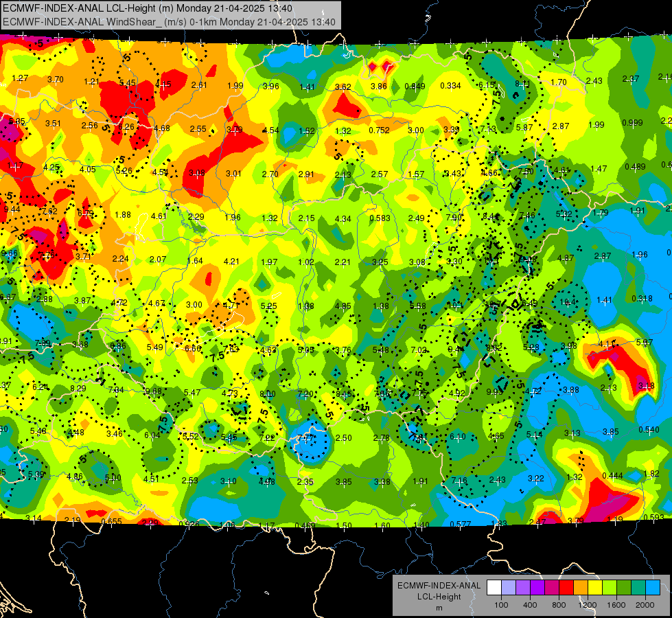Click the wind shear value 0.752
Screen dimensions: 672x618
click(x=380, y=130)
